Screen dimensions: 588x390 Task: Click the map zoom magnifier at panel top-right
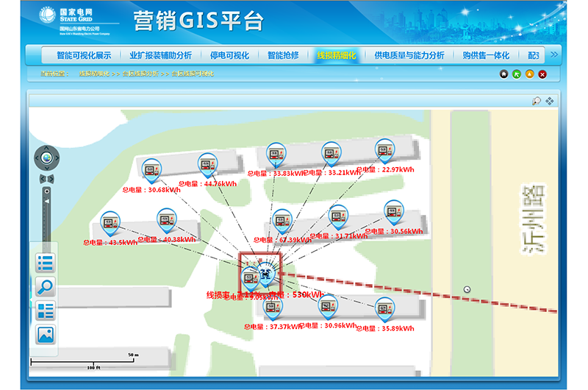point(537,101)
